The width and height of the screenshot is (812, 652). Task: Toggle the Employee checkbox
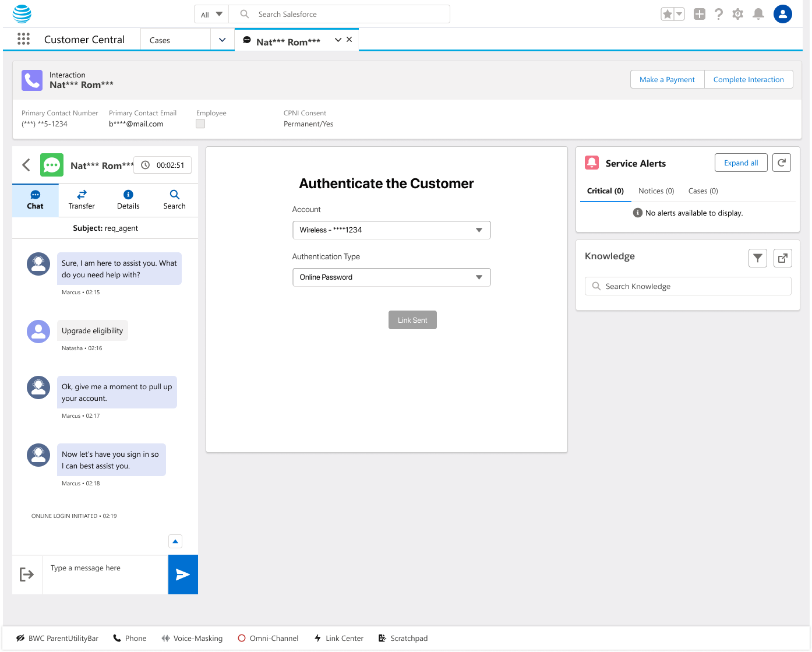point(200,124)
